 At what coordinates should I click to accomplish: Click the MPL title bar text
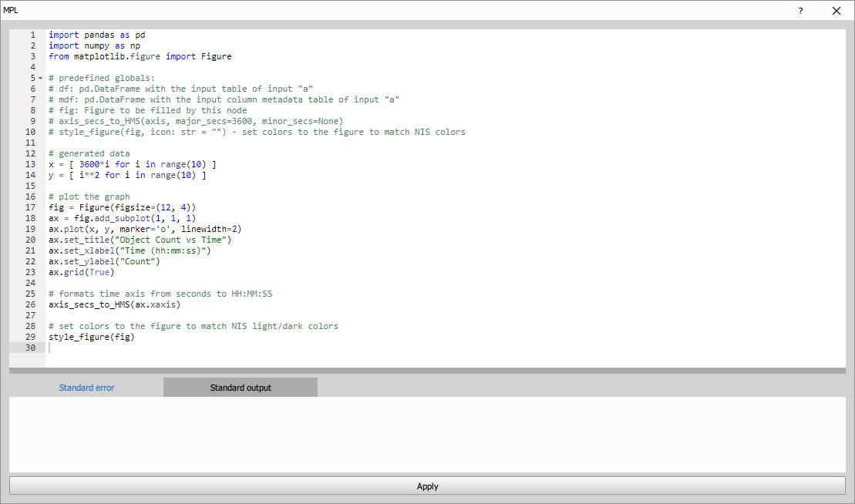tap(12, 11)
